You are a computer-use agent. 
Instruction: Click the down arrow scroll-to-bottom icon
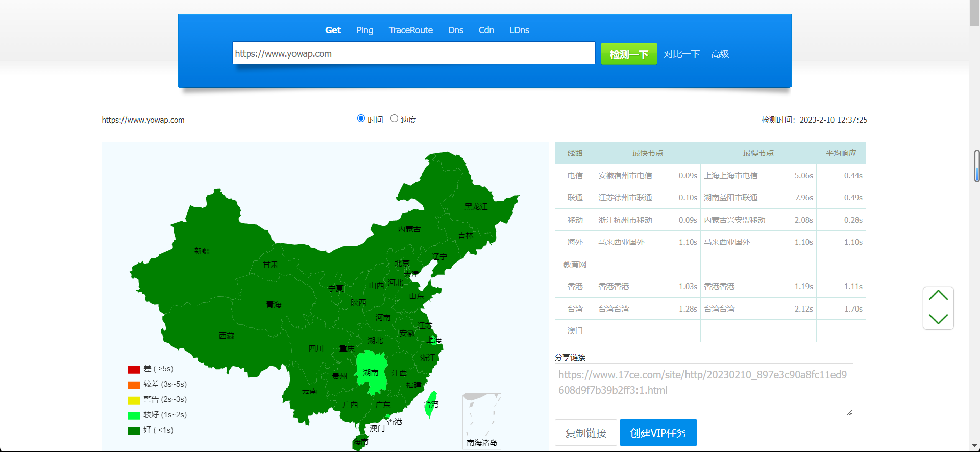938,319
